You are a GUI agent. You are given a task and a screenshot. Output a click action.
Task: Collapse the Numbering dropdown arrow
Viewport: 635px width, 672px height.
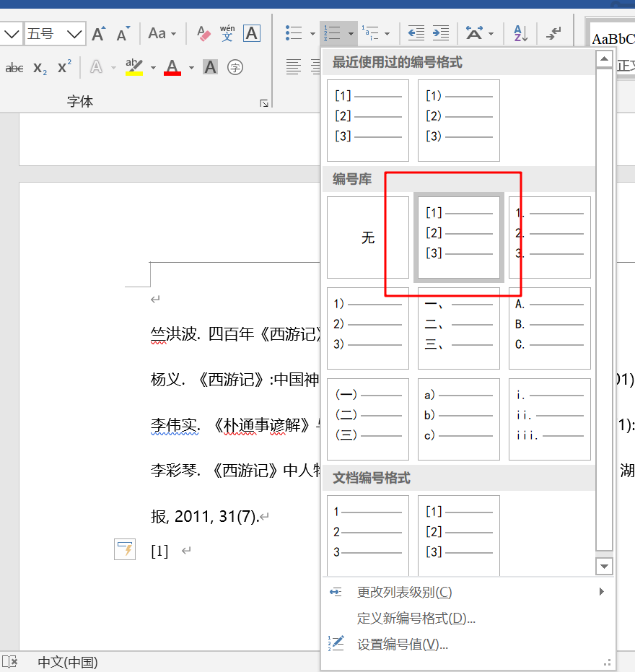click(351, 33)
